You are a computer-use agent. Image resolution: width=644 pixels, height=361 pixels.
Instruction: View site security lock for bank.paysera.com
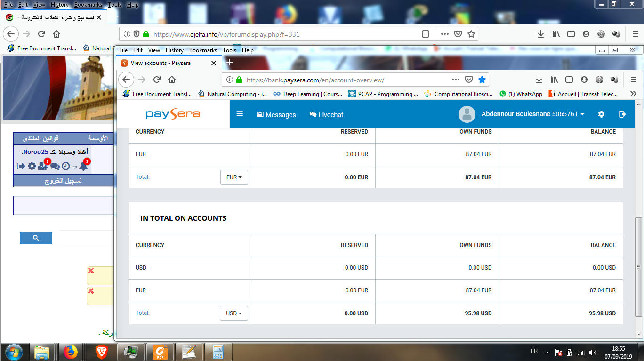click(239, 80)
